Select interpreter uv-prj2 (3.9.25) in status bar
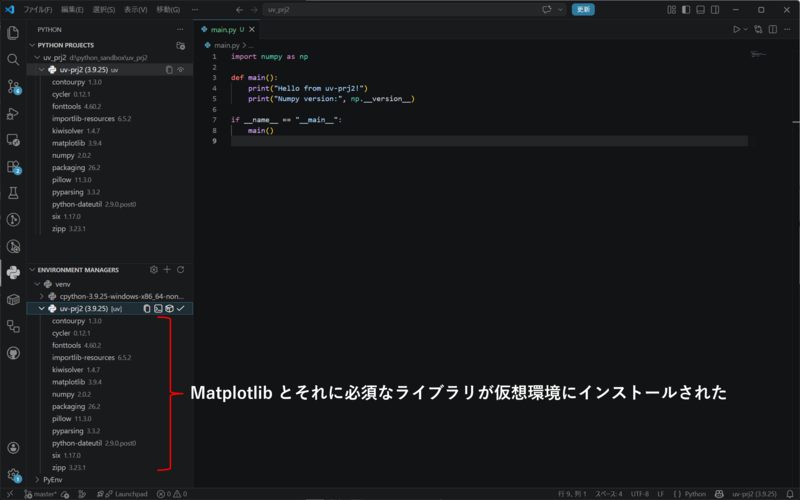 click(x=754, y=494)
